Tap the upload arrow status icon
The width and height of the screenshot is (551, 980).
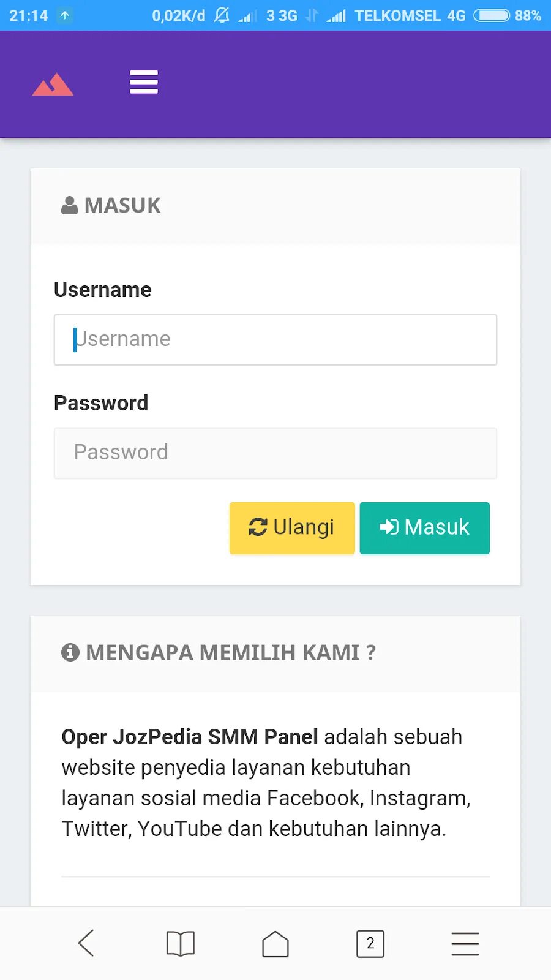tap(65, 15)
